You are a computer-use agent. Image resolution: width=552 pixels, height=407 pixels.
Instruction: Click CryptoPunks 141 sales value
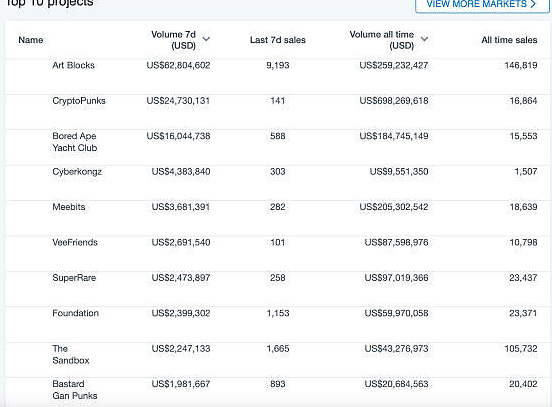pyautogui.click(x=278, y=101)
